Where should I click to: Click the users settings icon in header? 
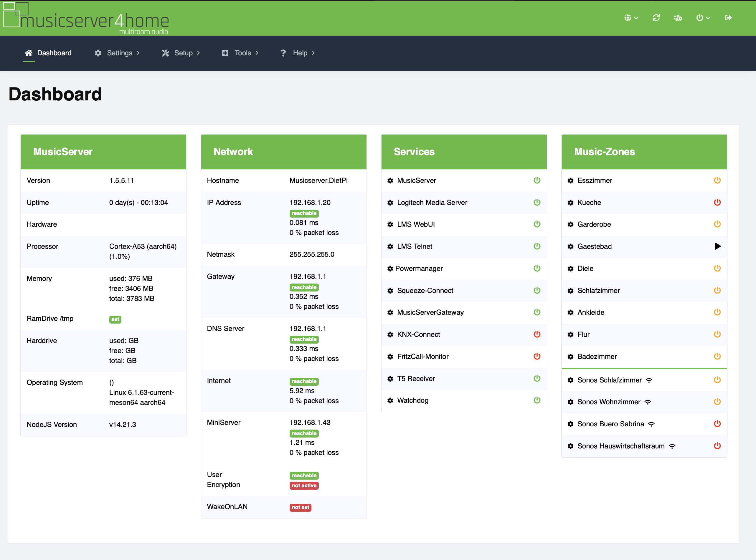(678, 18)
